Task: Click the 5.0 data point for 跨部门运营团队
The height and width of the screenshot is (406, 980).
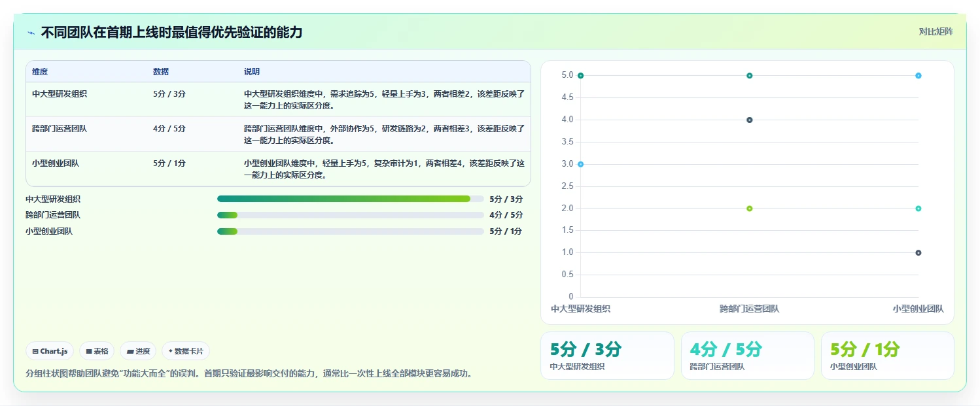Action: [750, 76]
